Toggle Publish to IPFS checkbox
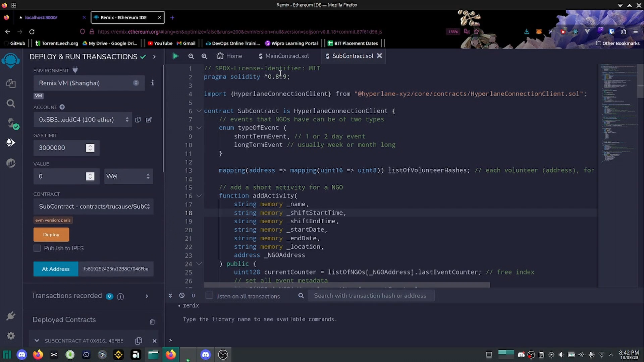 tap(37, 248)
